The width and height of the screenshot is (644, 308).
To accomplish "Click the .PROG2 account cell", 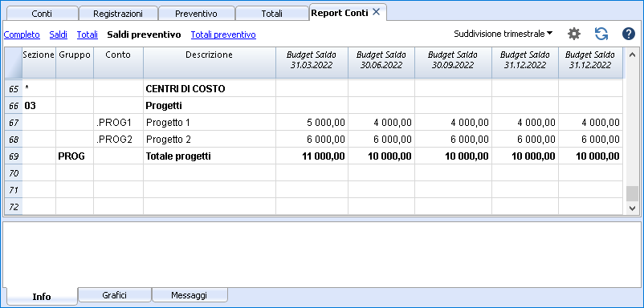I will pos(118,140).
